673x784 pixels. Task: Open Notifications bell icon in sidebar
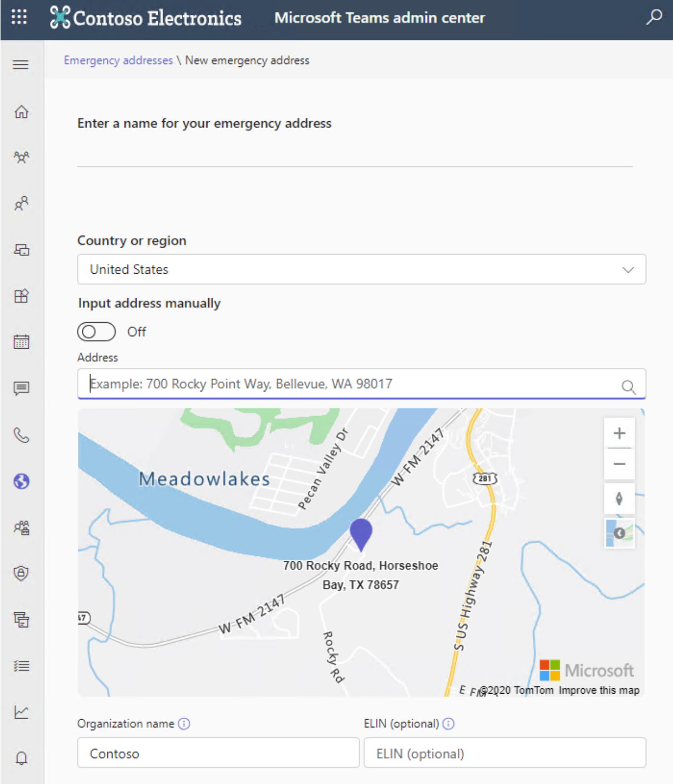pyautogui.click(x=21, y=758)
